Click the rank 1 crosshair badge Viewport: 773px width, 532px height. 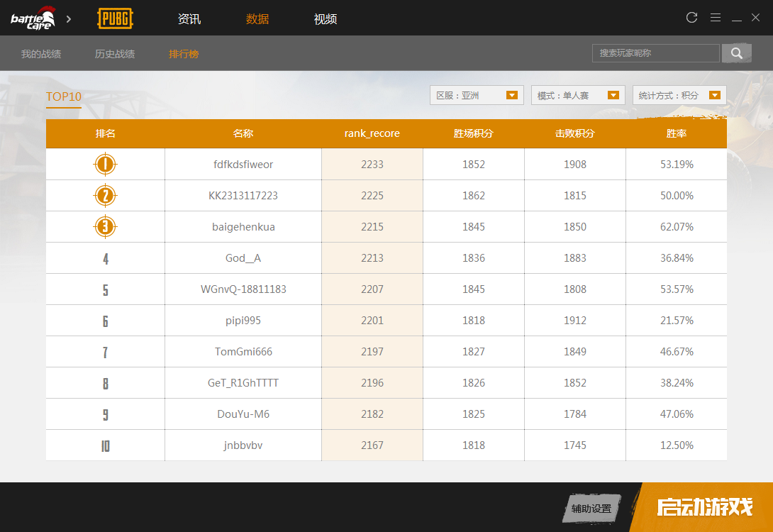point(105,164)
